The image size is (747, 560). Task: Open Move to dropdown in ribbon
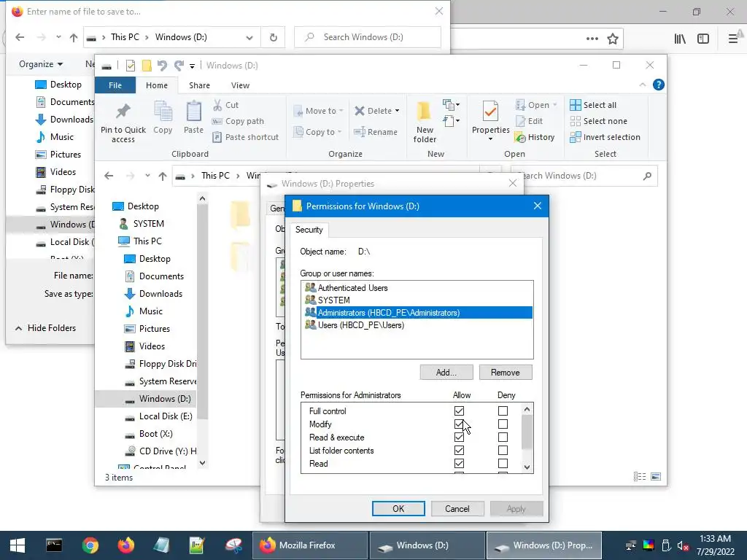318,111
